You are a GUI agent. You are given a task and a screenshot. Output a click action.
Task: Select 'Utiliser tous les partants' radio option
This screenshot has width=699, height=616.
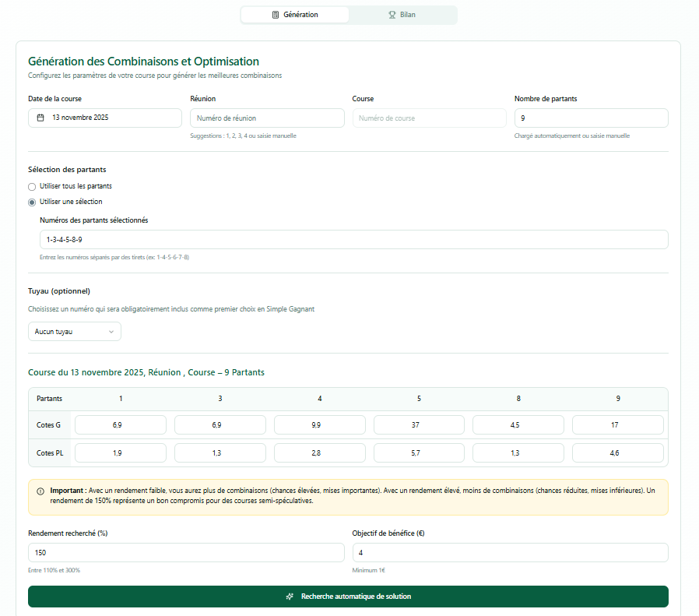pyautogui.click(x=32, y=186)
